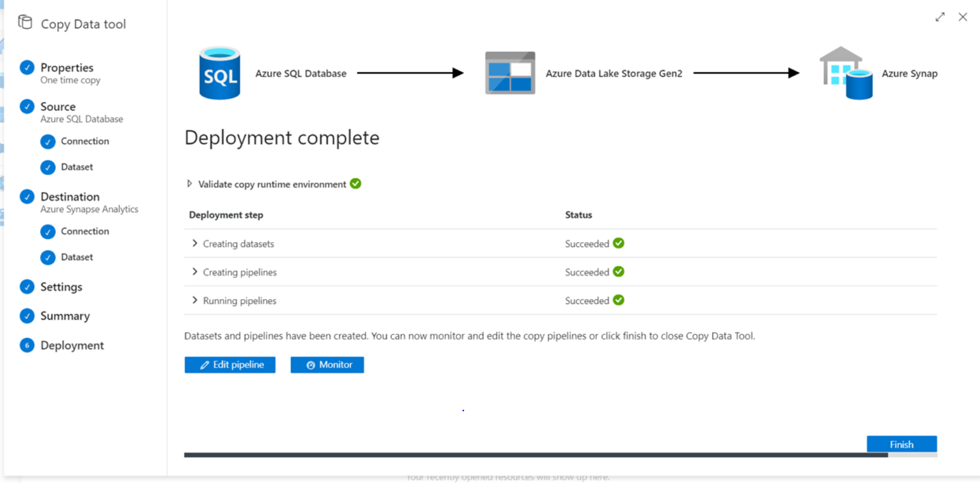Open the Destination wizard step
Screen dimensions: 980x483
[69, 197]
